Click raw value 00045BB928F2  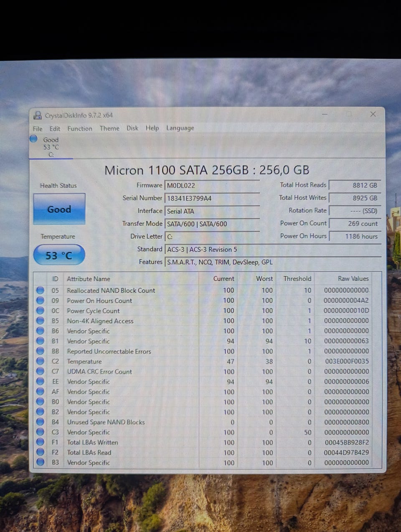coord(347,442)
